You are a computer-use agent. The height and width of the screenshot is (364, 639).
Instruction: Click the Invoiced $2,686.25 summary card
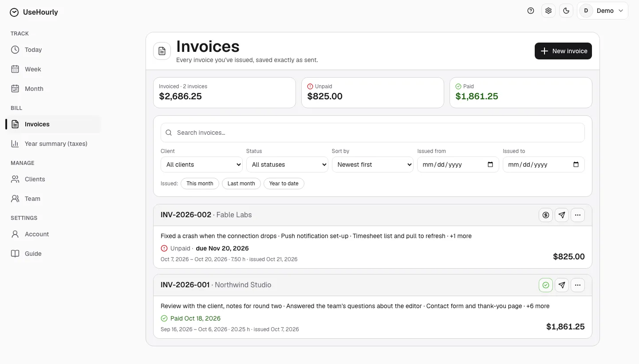(x=225, y=93)
